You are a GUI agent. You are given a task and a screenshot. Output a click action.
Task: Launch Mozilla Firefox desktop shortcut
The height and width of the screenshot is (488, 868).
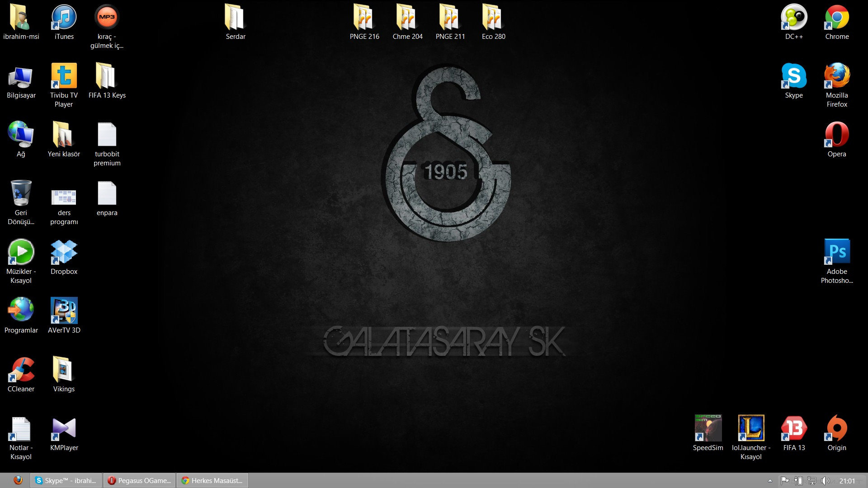[x=837, y=85]
